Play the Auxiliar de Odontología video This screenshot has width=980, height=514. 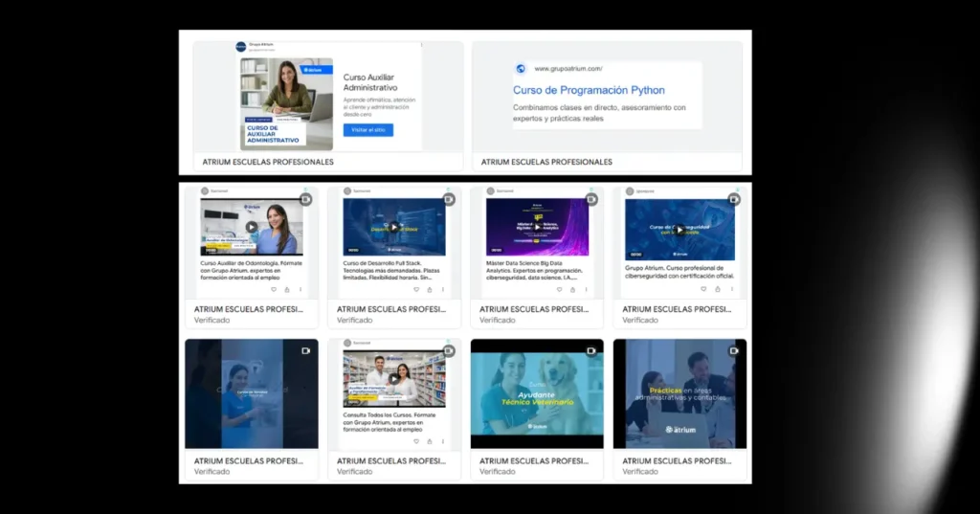click(x=252, y=227)
